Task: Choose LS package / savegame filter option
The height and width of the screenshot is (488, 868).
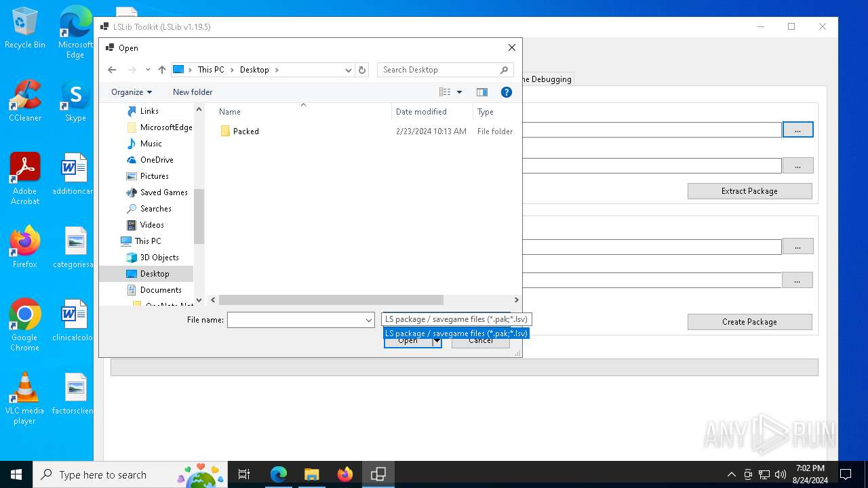Action: 456,333
